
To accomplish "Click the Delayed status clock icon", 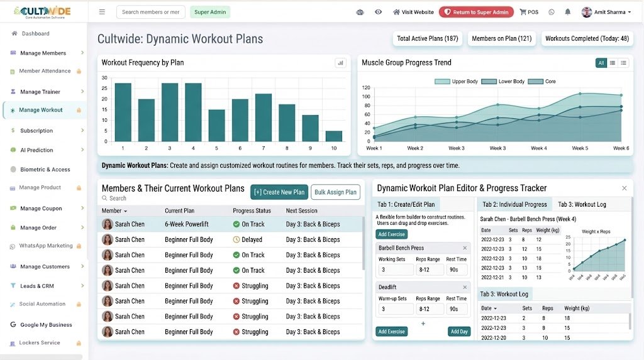I will click(236, 240).
